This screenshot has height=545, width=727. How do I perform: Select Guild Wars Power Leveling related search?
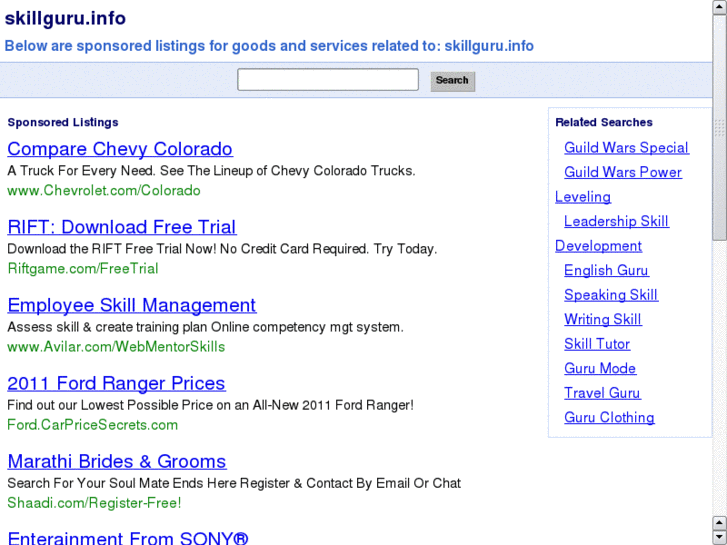(623, 172)
